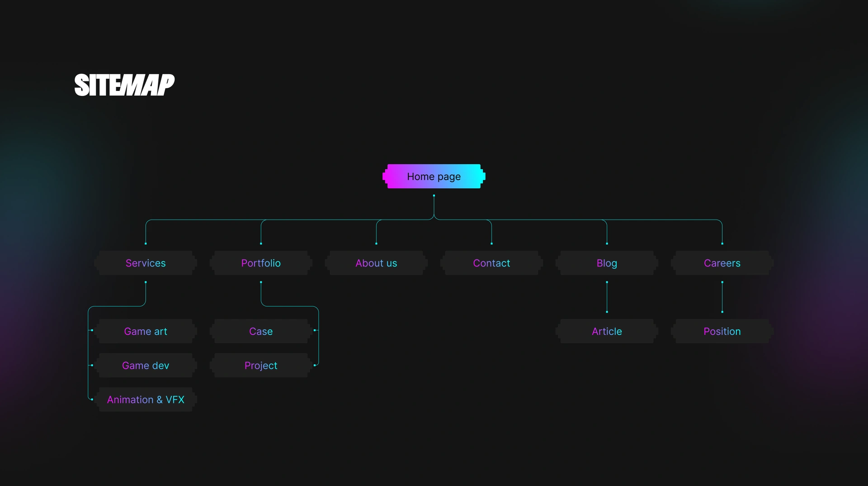The image size is (868, 486).
Task: Select the Game dev subpage node
Action: 146,365
